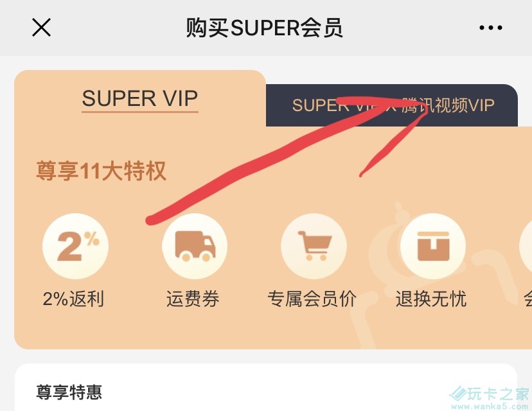
Task: Tap the 尊享11大特权 heading
Action: click(101, 171)
